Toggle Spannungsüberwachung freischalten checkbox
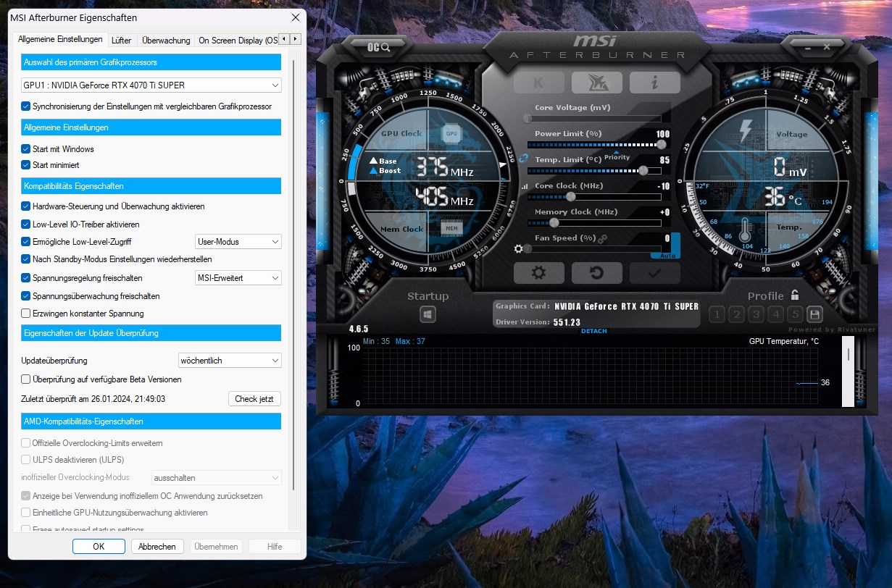This screenshot has height=588, width=892. point(26,296)
